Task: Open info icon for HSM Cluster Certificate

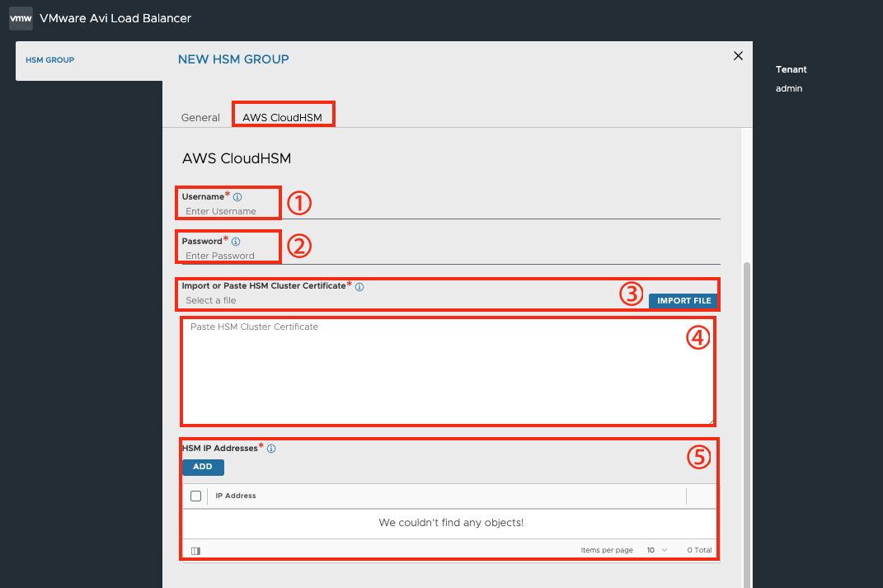Action: pyautogui.click(x=359, y=287)
